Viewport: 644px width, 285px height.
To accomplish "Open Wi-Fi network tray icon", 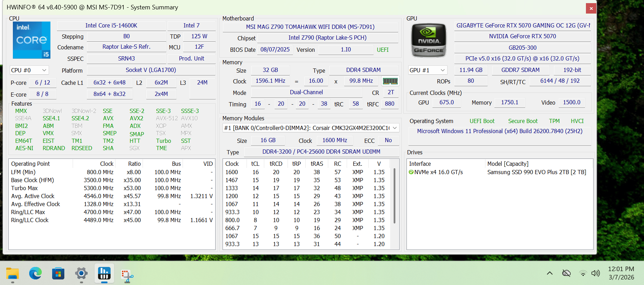I will tap(583, 273).
